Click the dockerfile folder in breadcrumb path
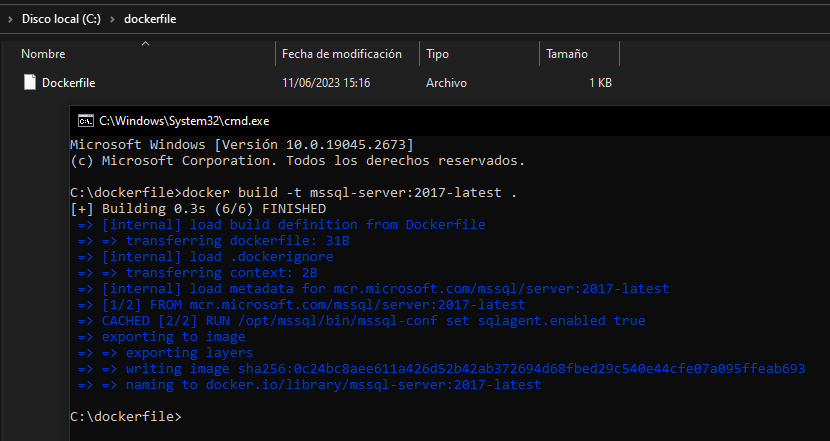The width and height of the screenshot is (830, 441). tap(150, 19)
